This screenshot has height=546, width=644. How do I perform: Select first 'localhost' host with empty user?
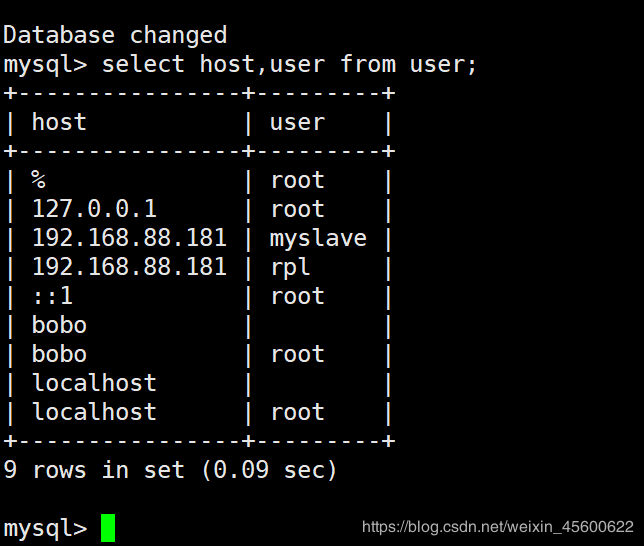(94, 383)
